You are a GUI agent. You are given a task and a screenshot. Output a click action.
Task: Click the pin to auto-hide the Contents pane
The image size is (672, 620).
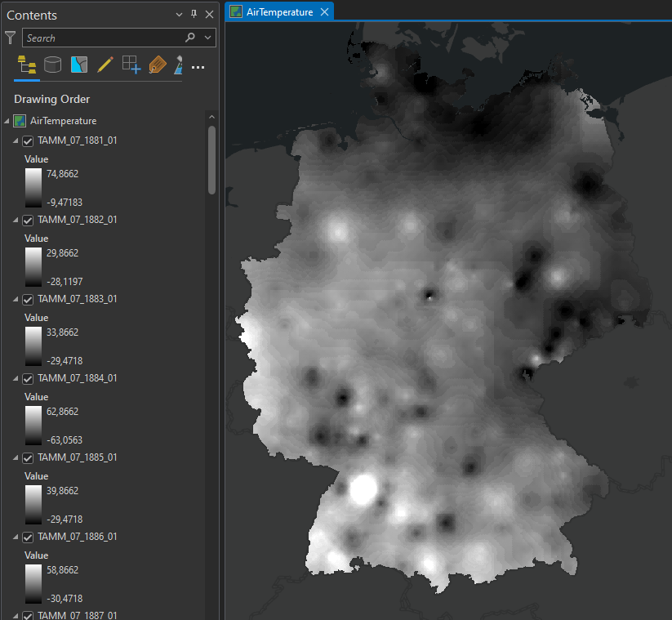[x=194, y=14]
